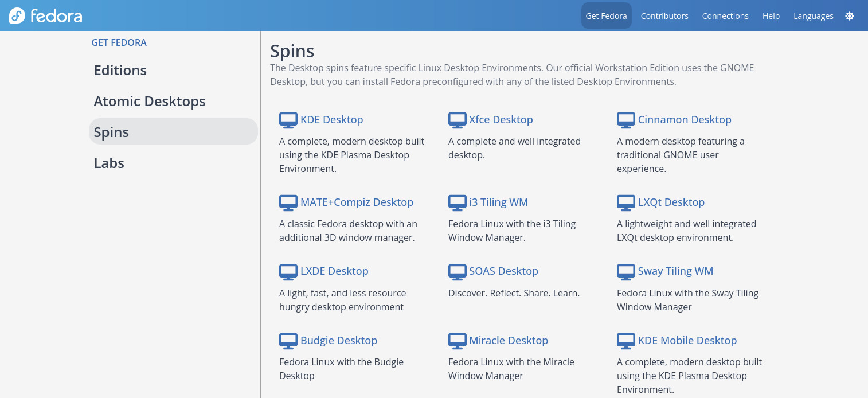Click the intro paragraph starting 'The Desktop spins feature'

pyautogui.click(x=512, y=75)
